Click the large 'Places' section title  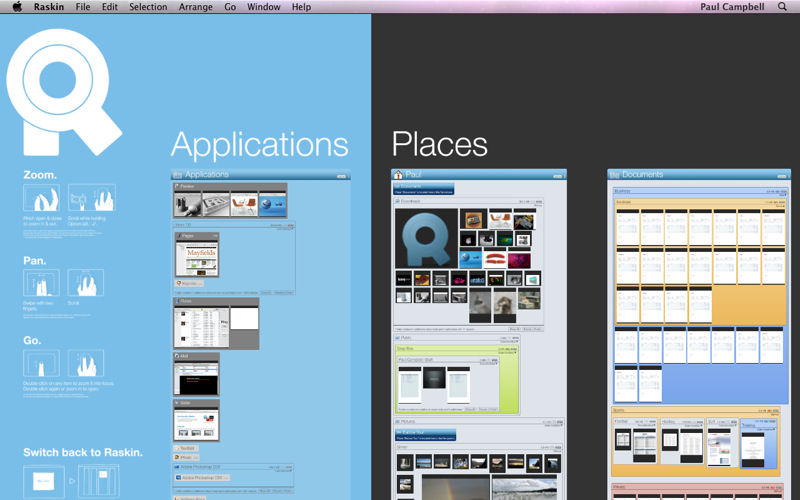coord(439,144)
